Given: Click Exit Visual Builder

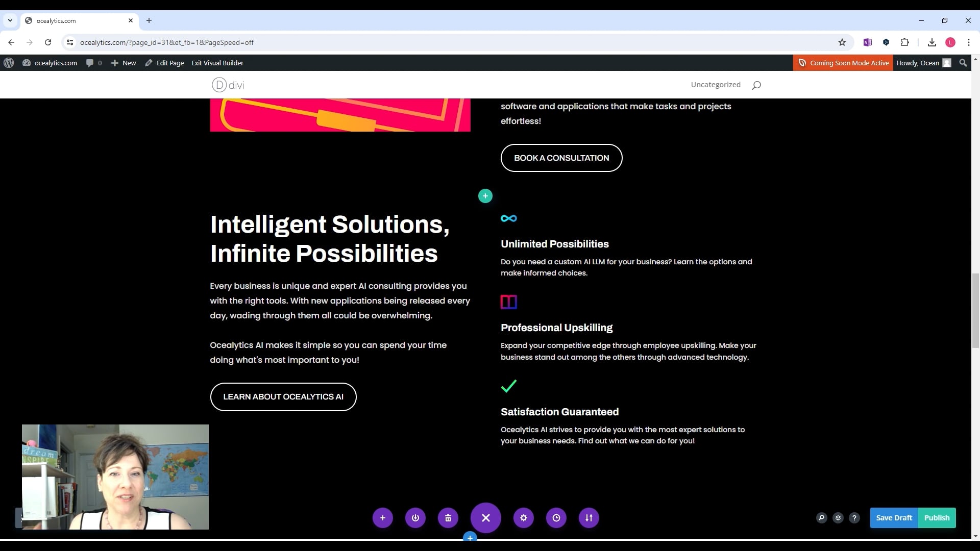Looking at the screenshot, I should point(217,63).
